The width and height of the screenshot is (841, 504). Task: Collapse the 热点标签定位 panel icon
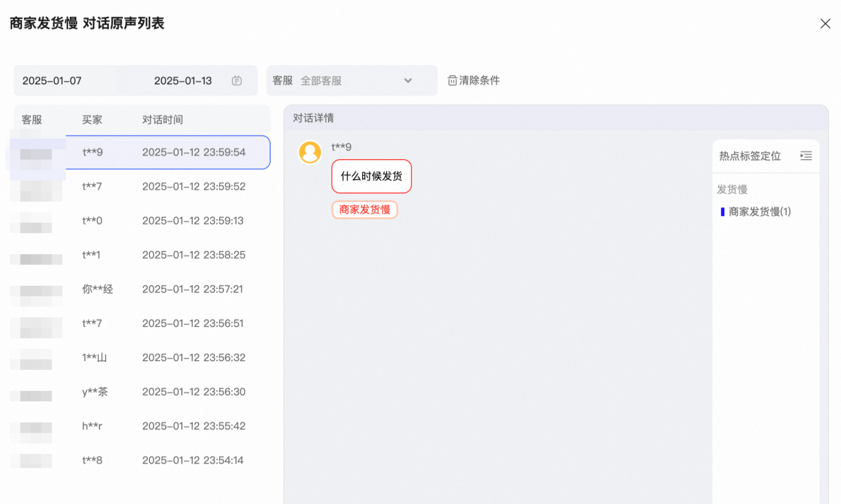click(806, 156)
